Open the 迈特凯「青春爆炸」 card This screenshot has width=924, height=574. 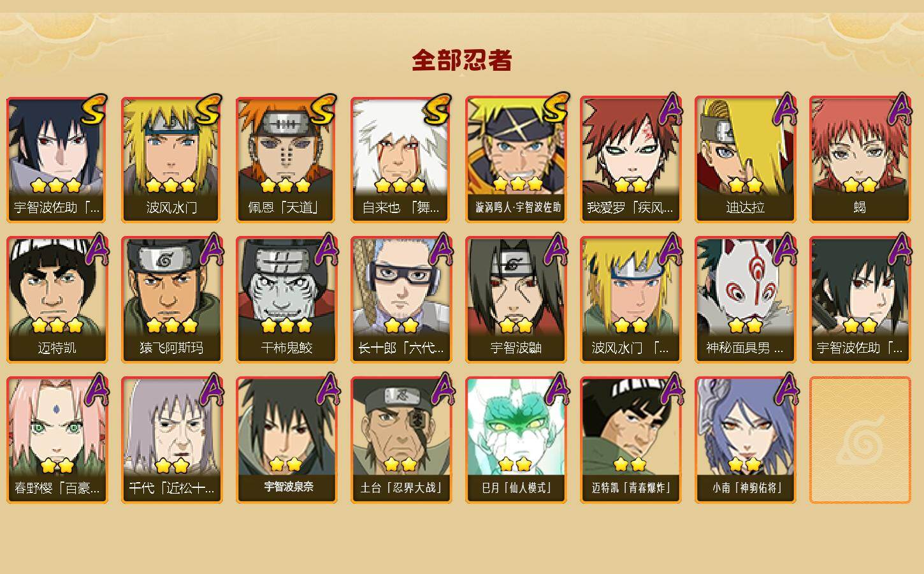point(630,440)
